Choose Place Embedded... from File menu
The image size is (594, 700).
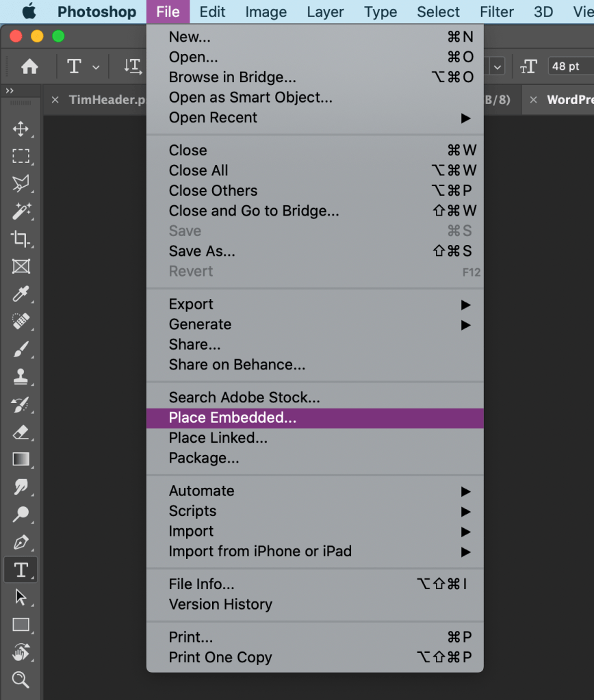[233, 418]
